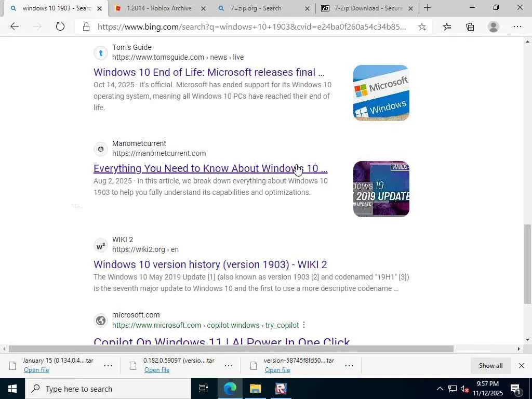Image resolution: width=532 pixels, height=399 pixels.
Task: Click the microsoft.com globe favicon
Action: [x=101, y=320]
